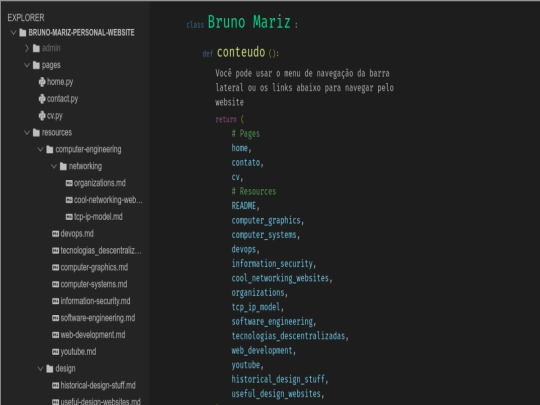Open contact.py in the explorer
The width and height of the screenshot is (540, 405).
(63, 99)
